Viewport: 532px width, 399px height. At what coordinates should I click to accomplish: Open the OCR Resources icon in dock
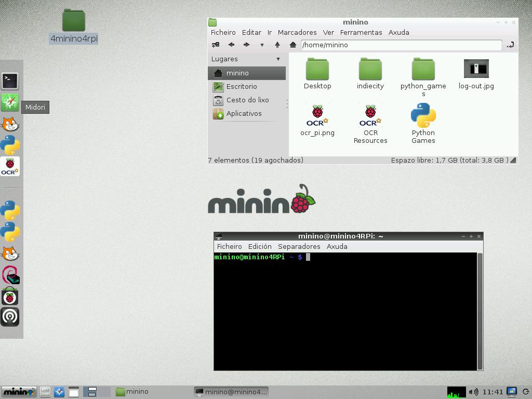(10, 166)
